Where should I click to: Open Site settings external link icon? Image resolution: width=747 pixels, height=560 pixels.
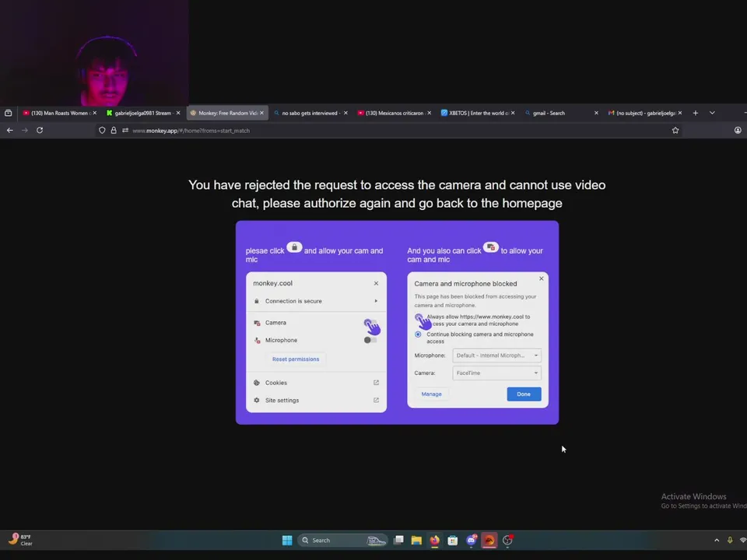click(x=376, y=400)
